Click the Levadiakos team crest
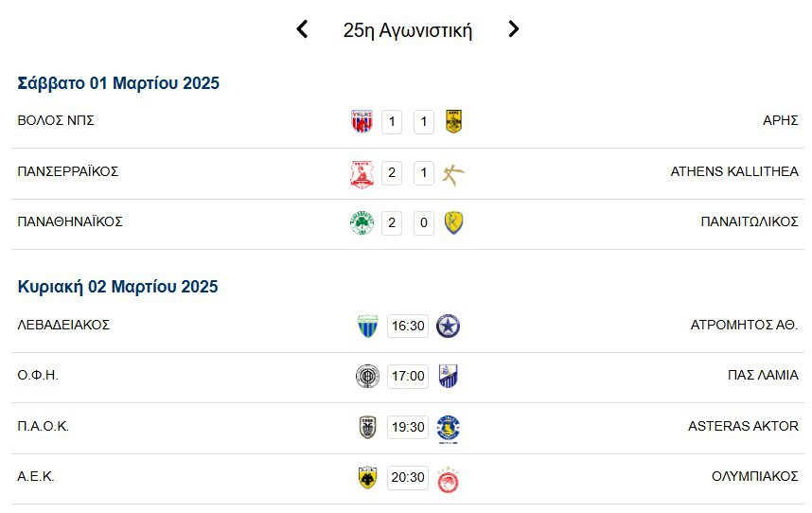Image resolution: width=812 pixels, height=513 pixels. click(367, 326)
